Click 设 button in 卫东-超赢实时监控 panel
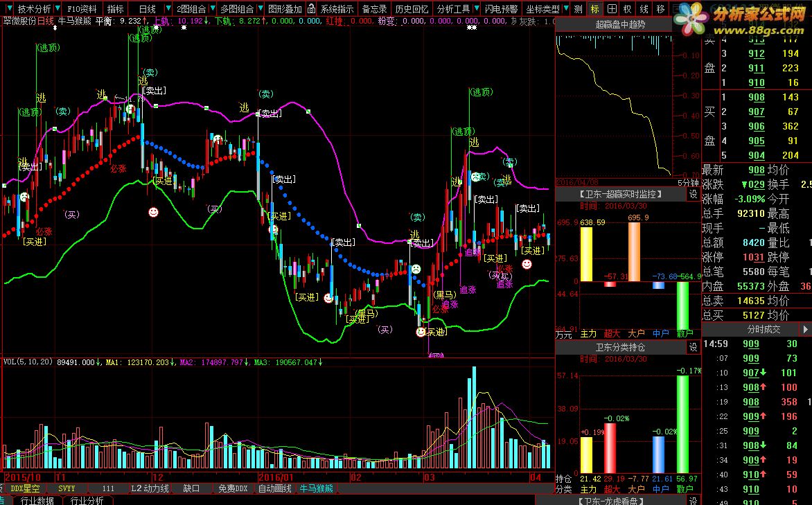This screenshot has width=812, height=505. [x=694, y=194]
